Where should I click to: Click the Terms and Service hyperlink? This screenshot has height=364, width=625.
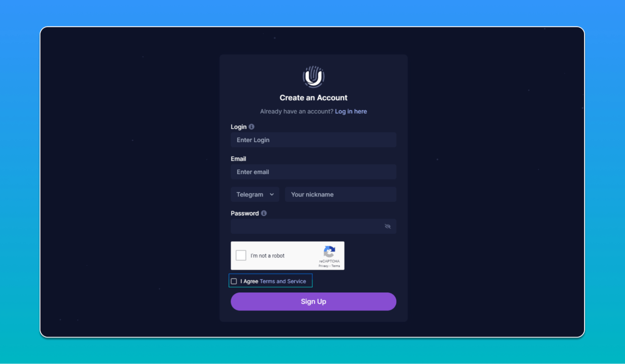(x=283, y=281)
